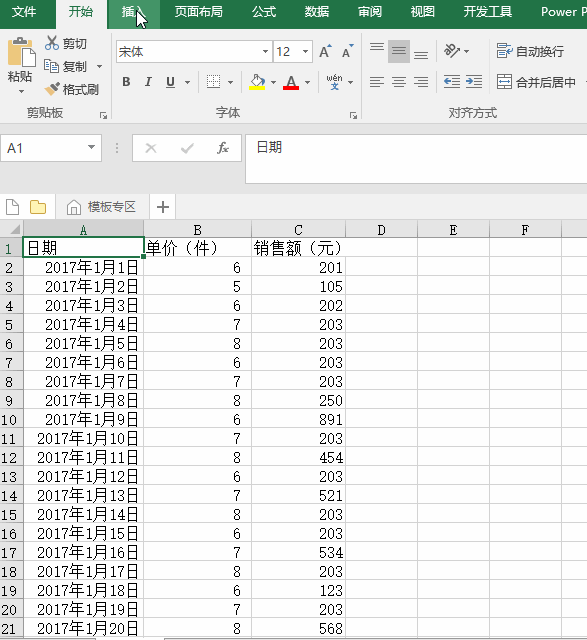Toggle Bold formatting
This screenshot has height=640, width=587.
tap(126, 82)
